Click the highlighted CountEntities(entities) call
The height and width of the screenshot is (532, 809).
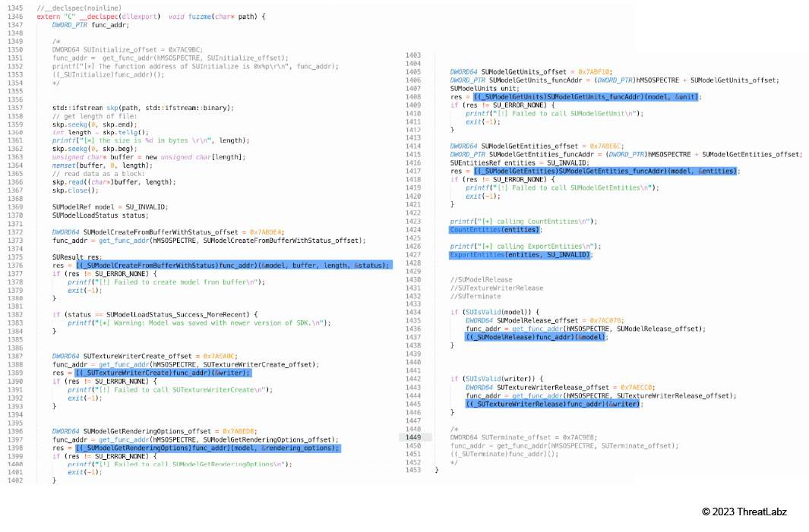(495, 230)
